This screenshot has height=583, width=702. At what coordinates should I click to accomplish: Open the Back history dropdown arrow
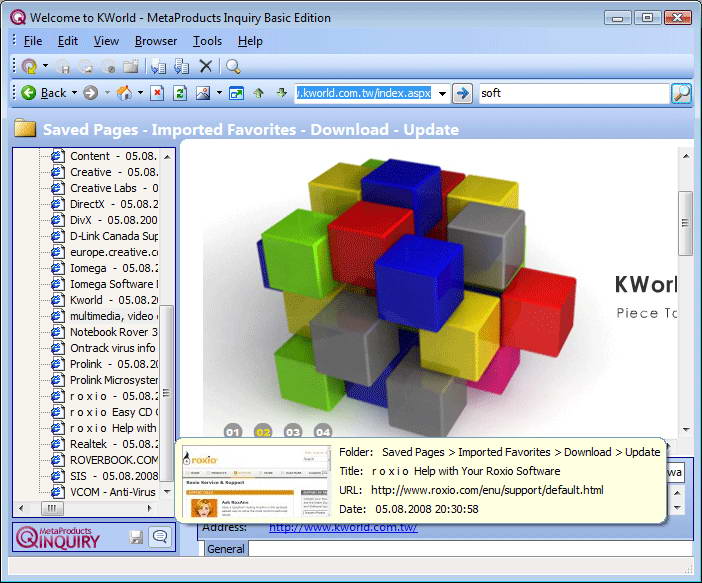coord(74,93)
